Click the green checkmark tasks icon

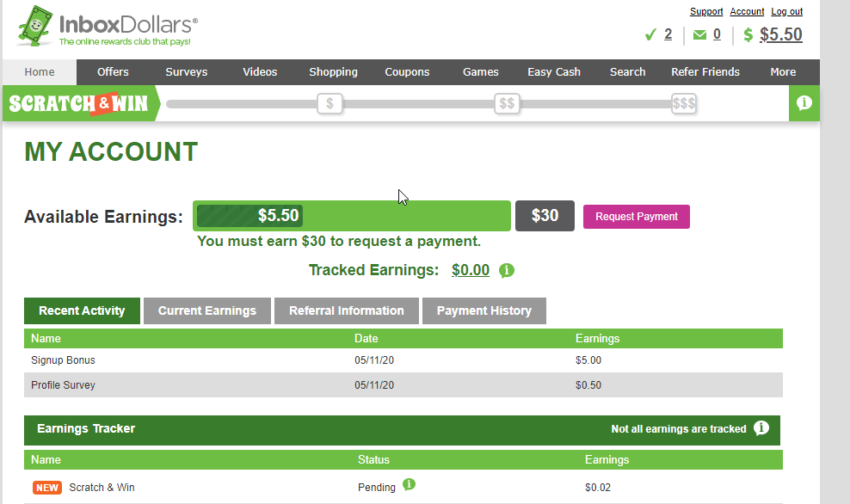coord(650,35)
